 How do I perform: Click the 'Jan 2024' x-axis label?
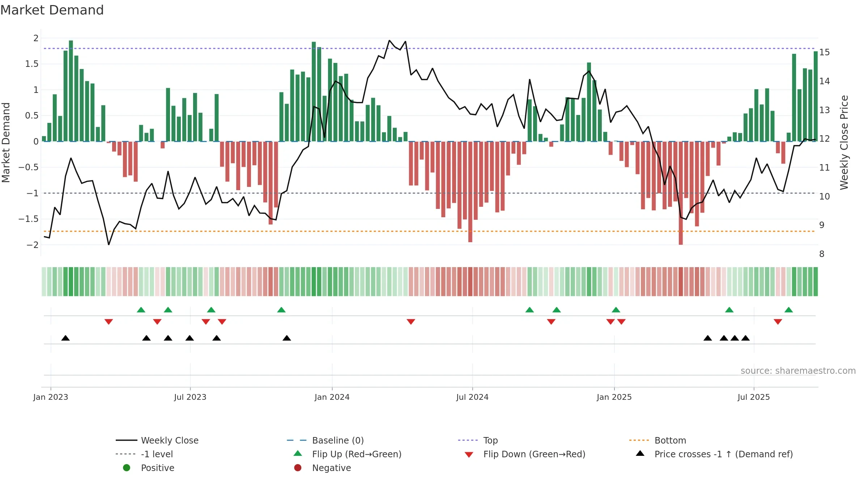click(x=332, y=397)
